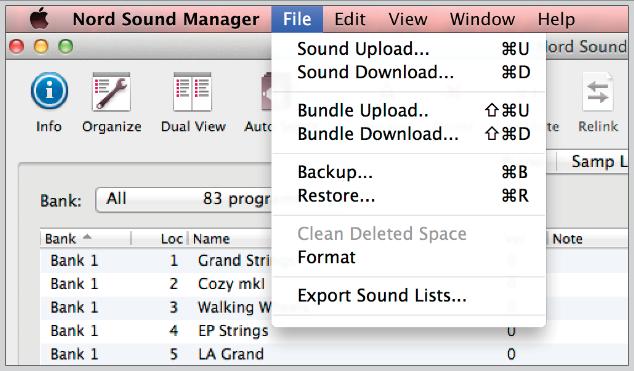Select the LA Grand row name

pos(231,354)
